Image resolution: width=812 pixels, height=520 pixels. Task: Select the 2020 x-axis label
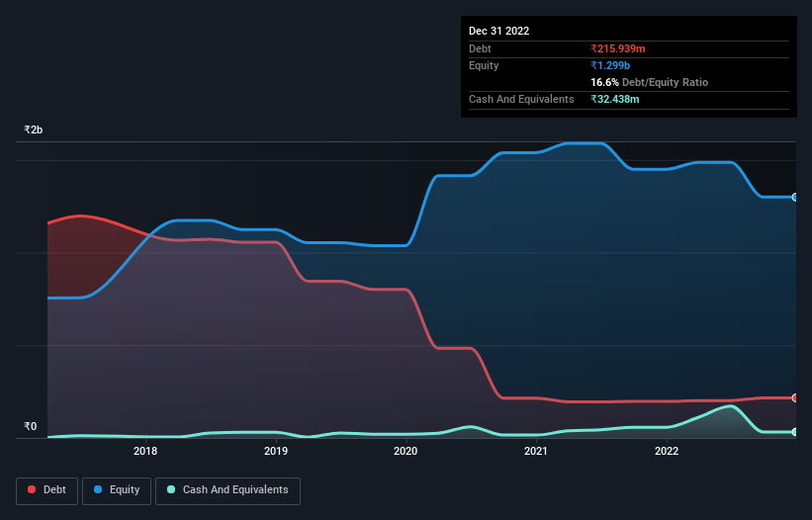tap(406, 451)
